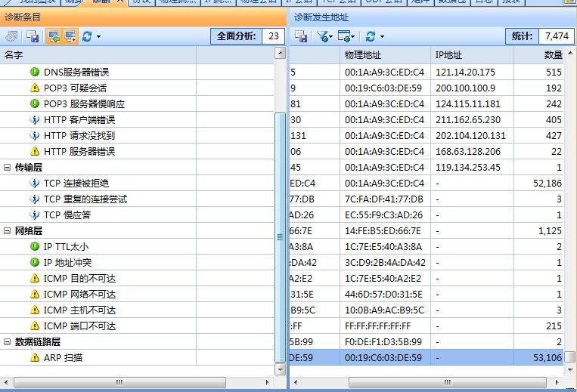Select the ARP 扫描 diagnosis item
577x392 pixels.
(x=137, y=357)
